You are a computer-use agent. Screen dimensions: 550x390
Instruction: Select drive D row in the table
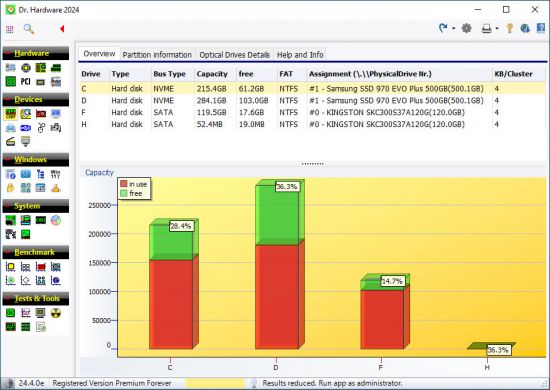(312, 101)
